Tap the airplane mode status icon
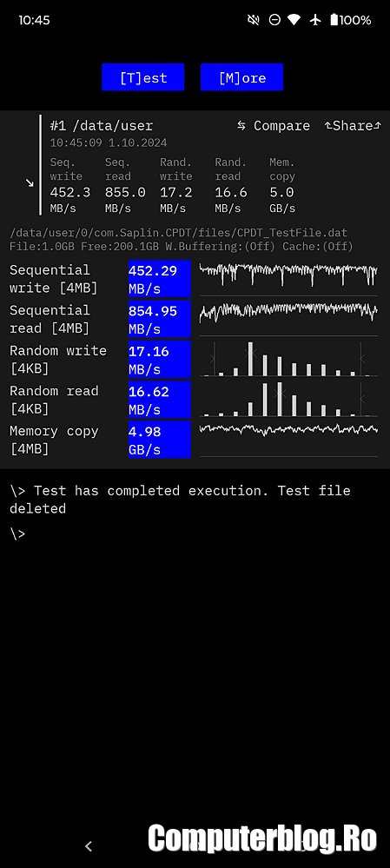This screenshot has width=390, height=868. pos(315,20)
